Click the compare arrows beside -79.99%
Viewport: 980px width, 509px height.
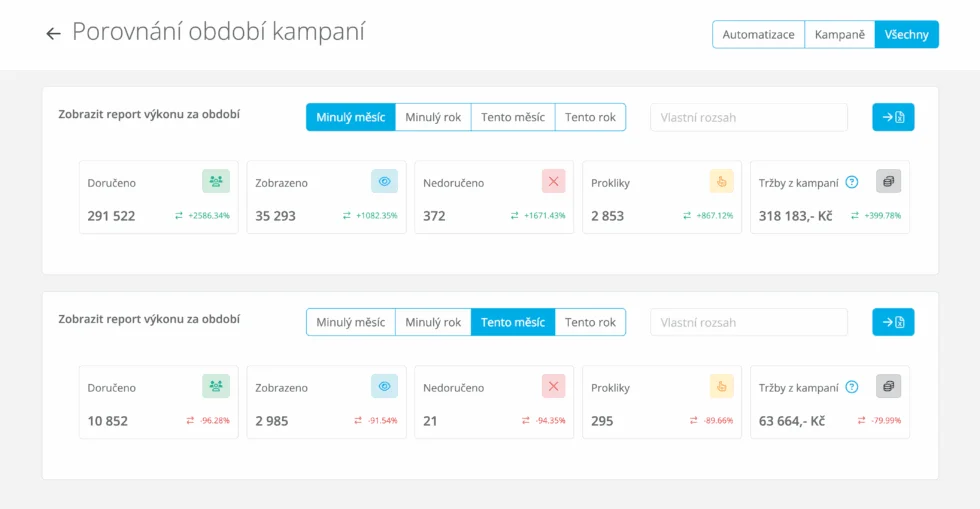[x=861, y=421]
